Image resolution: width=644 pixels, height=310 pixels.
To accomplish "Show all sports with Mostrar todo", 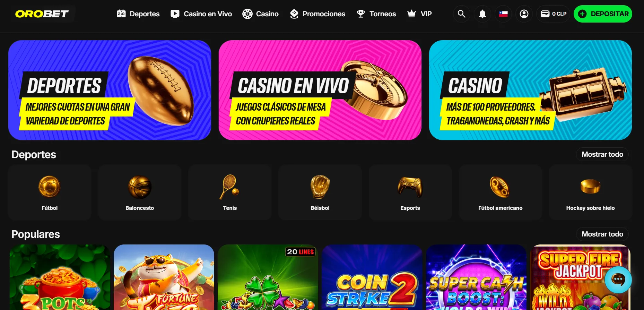I will (x=602, y=154).
